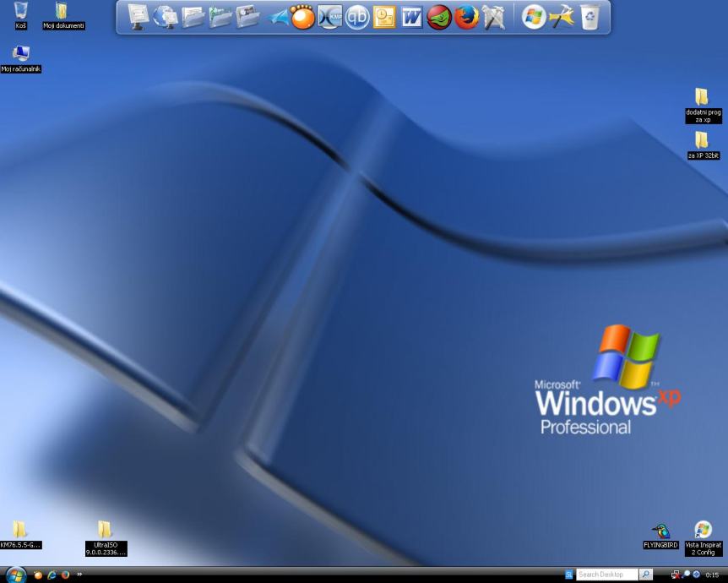Launch Internet Explorer from quick launch
The image size is (728, 583).
pyautogui.click(x=52, y=575)
